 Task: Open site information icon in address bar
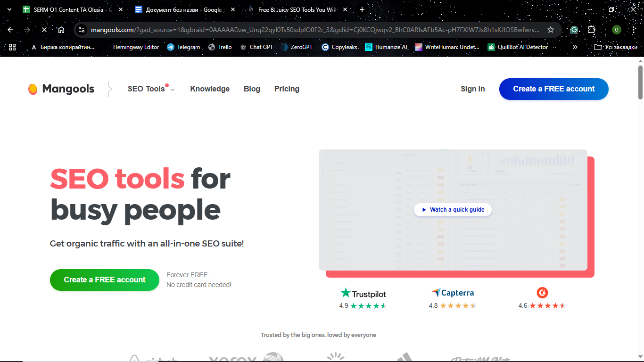coord(82,30)
